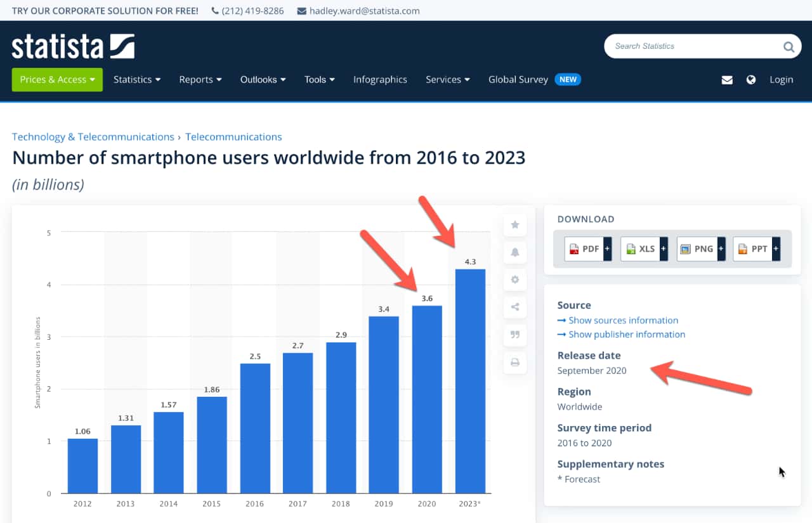Click the citation quote icon
Viewport: 812px width, 523px height.
pyautogui.click(x=515, y=335)
